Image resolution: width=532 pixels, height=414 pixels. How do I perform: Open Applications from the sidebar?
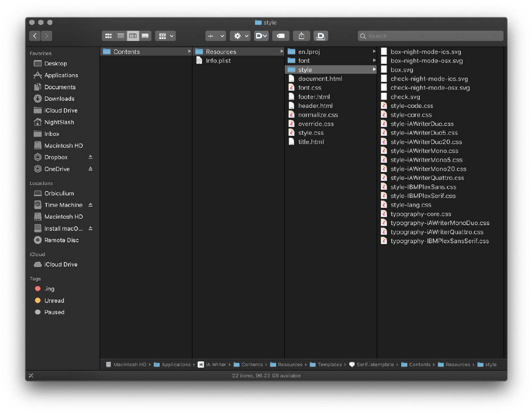coord(61,75)
